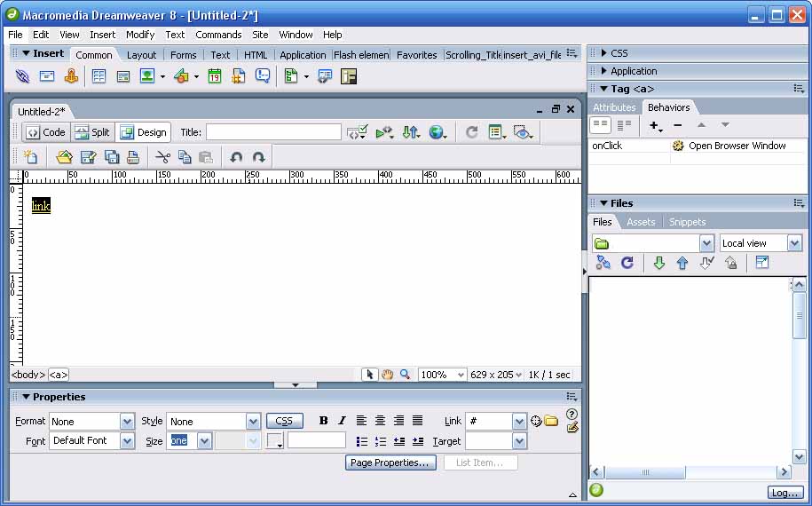Switch to Design view
Viewport: 812px width, 506px height.
click(144, 132)
